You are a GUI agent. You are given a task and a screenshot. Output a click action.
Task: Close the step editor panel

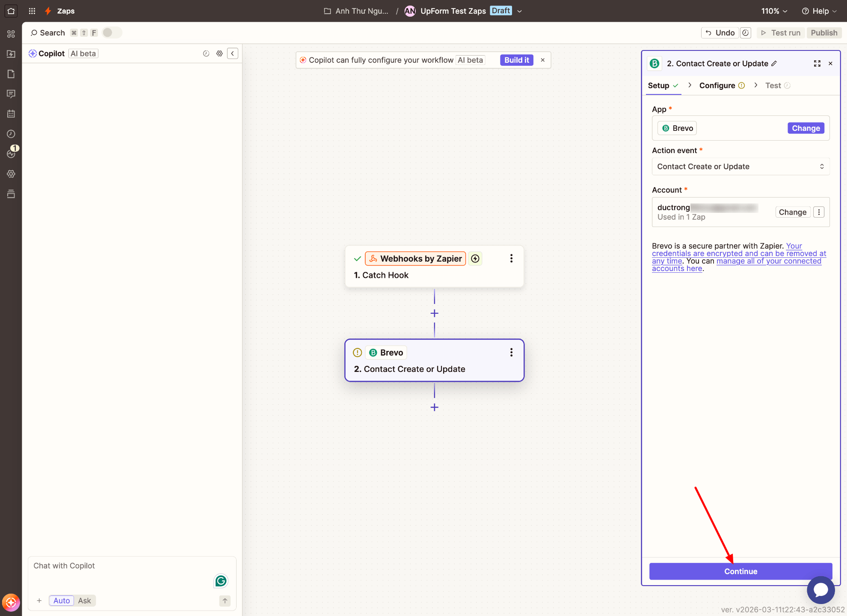[x=830, y=64]
